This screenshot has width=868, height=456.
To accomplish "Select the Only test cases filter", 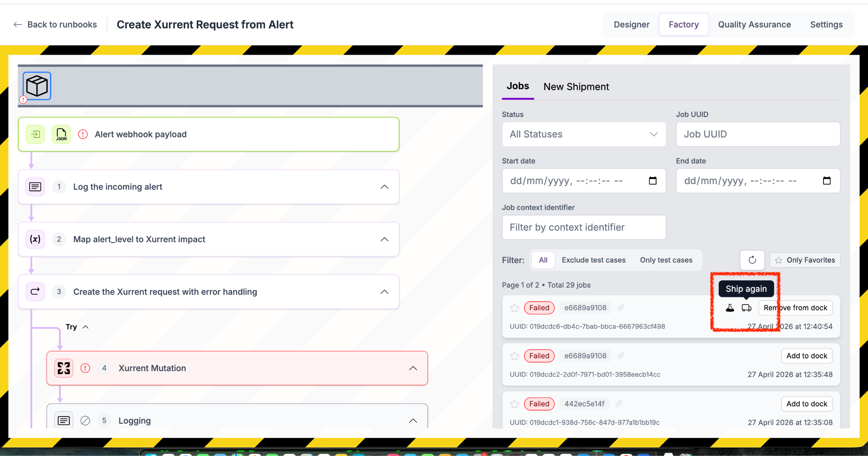I will pyautogui.click(x=666, y=260).
